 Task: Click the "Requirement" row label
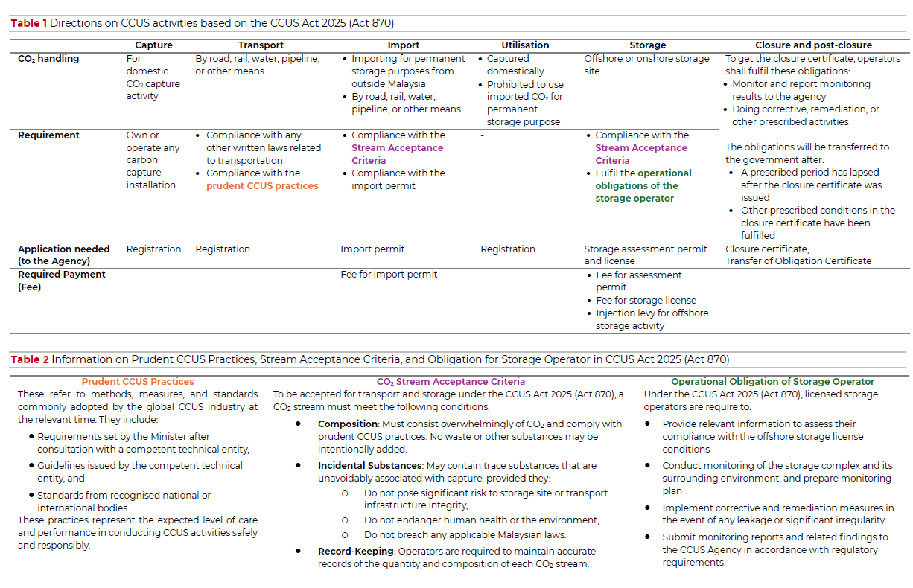click(48, 135)
